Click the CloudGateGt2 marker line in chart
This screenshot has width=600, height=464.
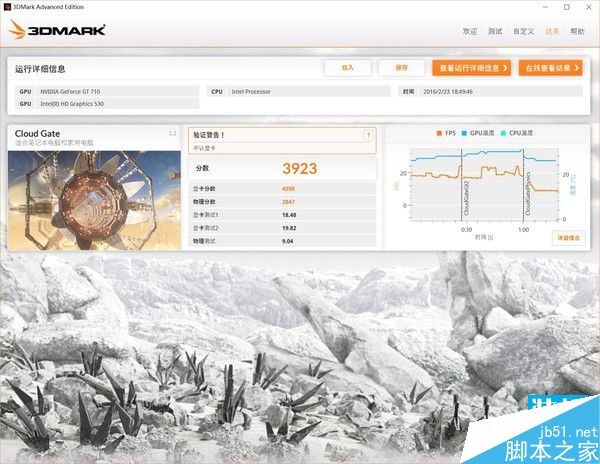coord(461,185)
